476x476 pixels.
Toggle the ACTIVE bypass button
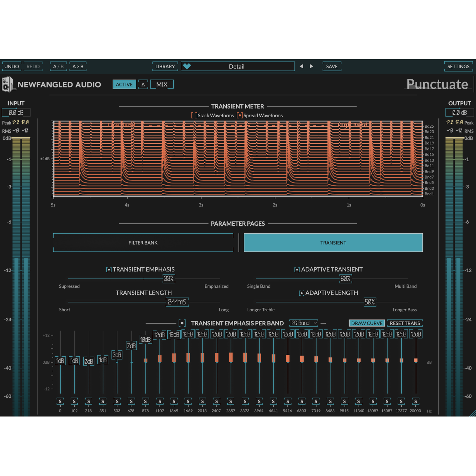[124, 85]
